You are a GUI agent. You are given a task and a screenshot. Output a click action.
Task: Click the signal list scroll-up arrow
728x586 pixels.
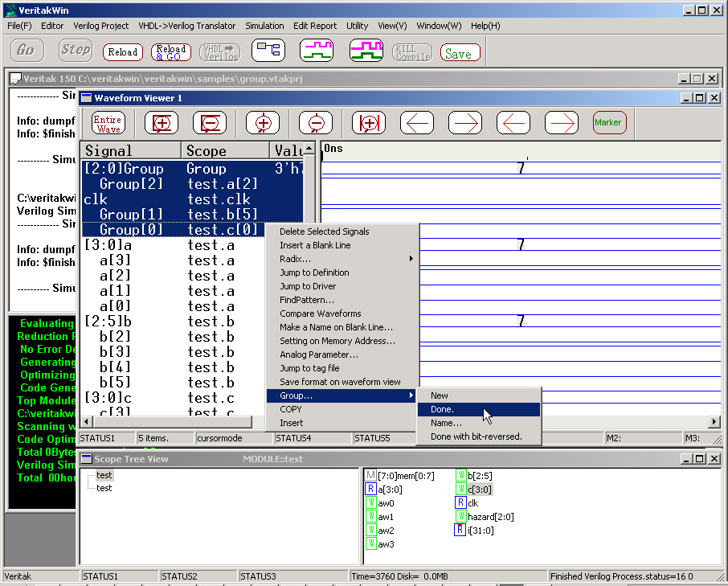point(309,148)
